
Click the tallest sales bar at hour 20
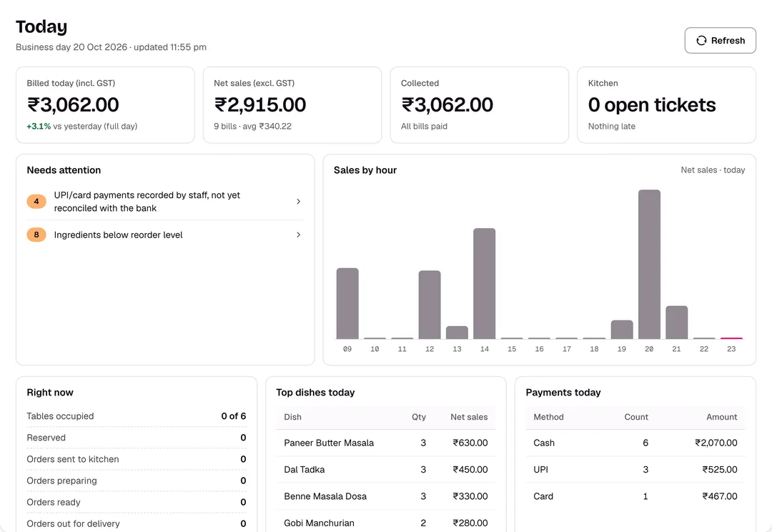pyautogui.click(x=649, y=265)
